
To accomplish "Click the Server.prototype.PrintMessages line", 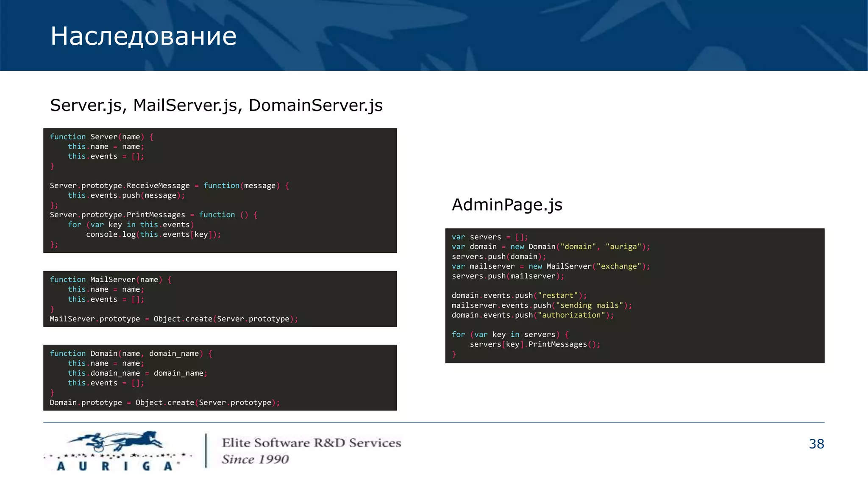I will point(154,215).
